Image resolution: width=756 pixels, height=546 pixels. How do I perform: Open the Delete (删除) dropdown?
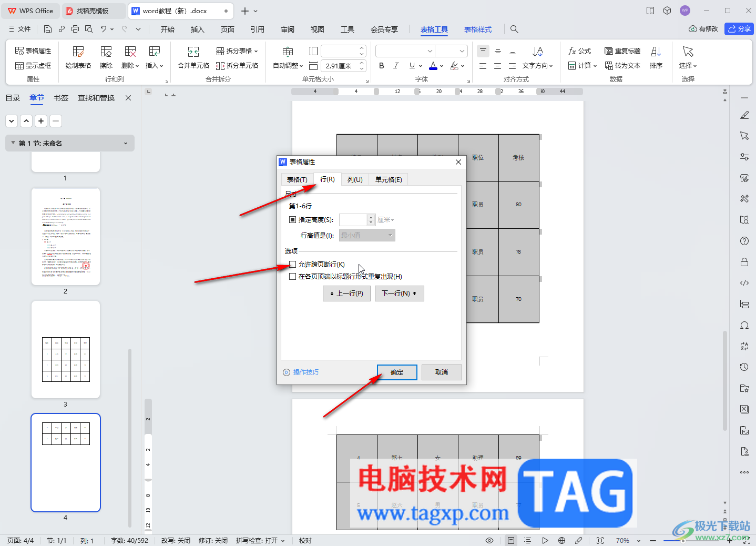tap(130, 58)
